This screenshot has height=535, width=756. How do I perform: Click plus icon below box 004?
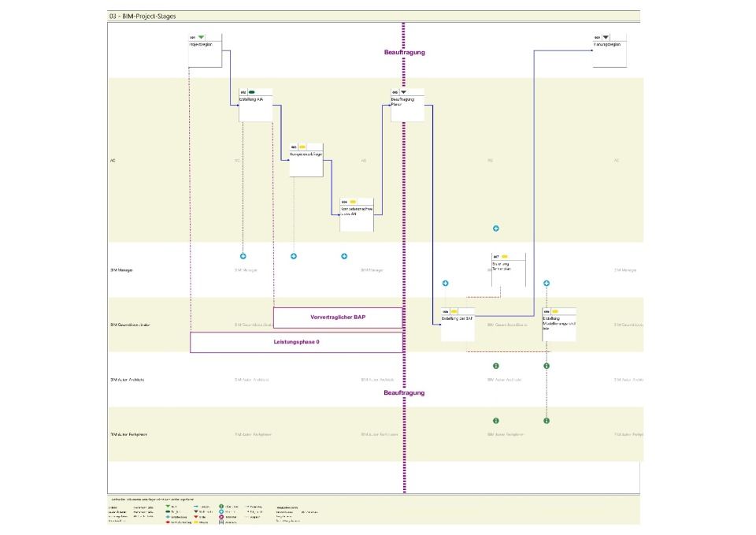[344, 256]
